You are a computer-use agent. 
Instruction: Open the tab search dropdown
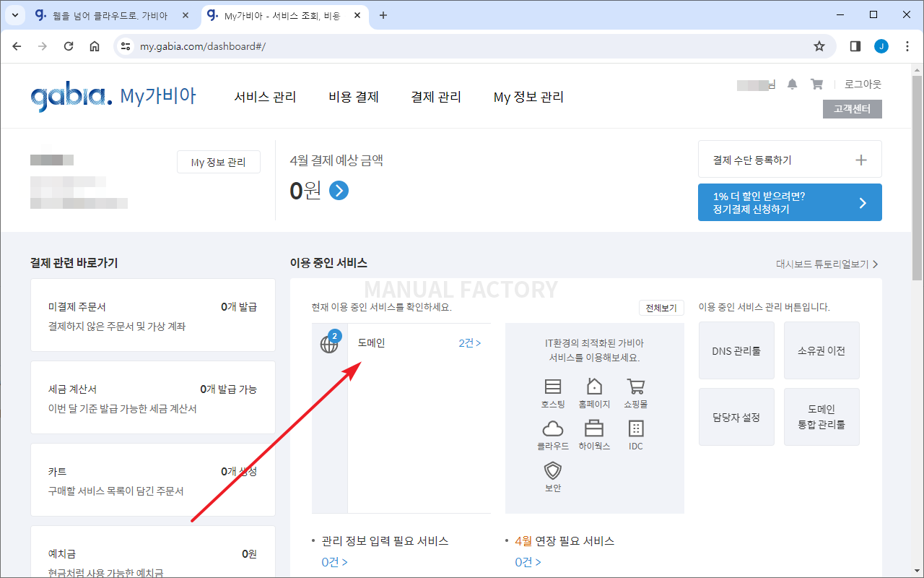[15, 15]
